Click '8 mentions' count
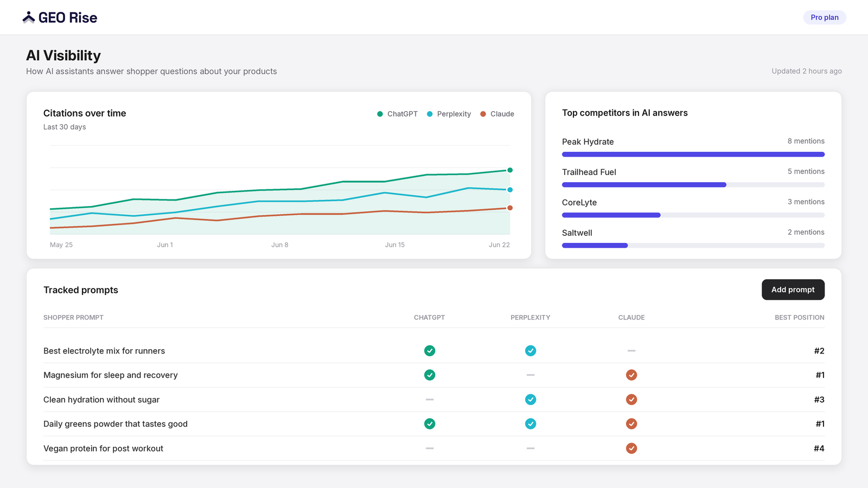The height and width of the screenshot is (488, 868). [806, 141]
